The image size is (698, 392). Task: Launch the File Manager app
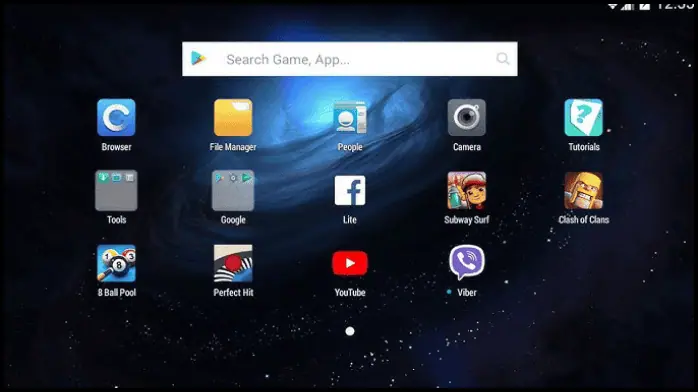click(x=233, y=117)
